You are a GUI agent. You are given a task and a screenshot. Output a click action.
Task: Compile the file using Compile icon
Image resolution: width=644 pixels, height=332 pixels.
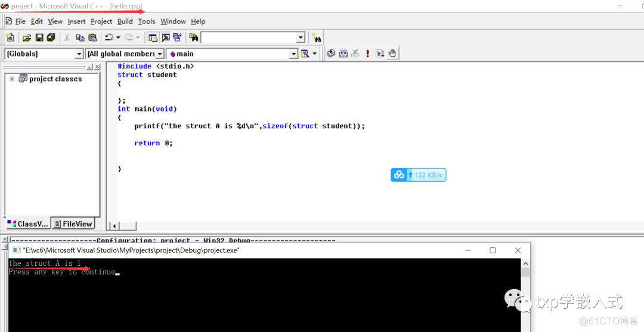331,54
